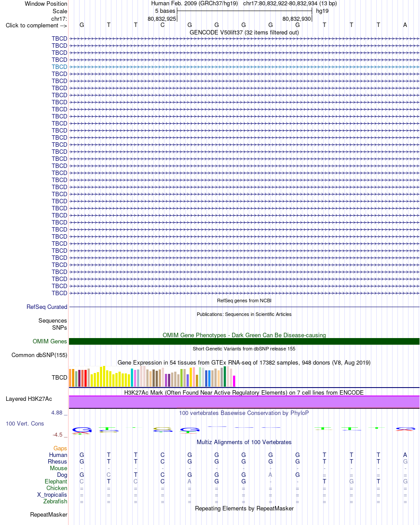Click the 80,832,925 position marker

pyautogui.click(x=162, y=19)
